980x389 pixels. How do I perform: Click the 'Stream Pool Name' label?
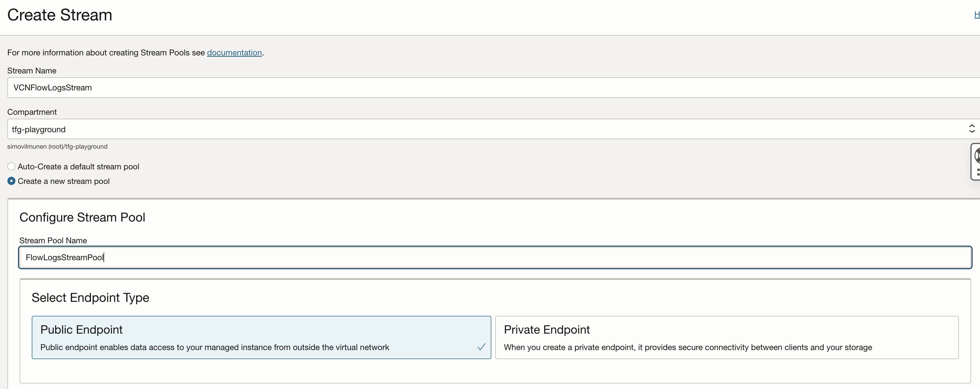click(x=53, y=241)
